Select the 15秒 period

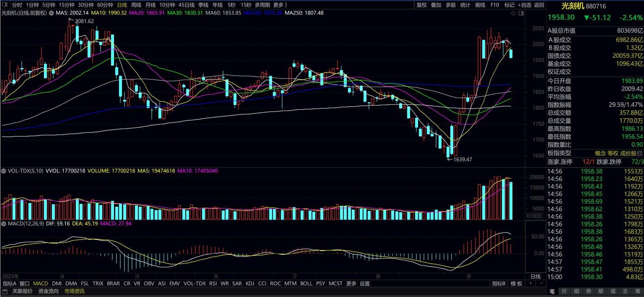point(246,5)
